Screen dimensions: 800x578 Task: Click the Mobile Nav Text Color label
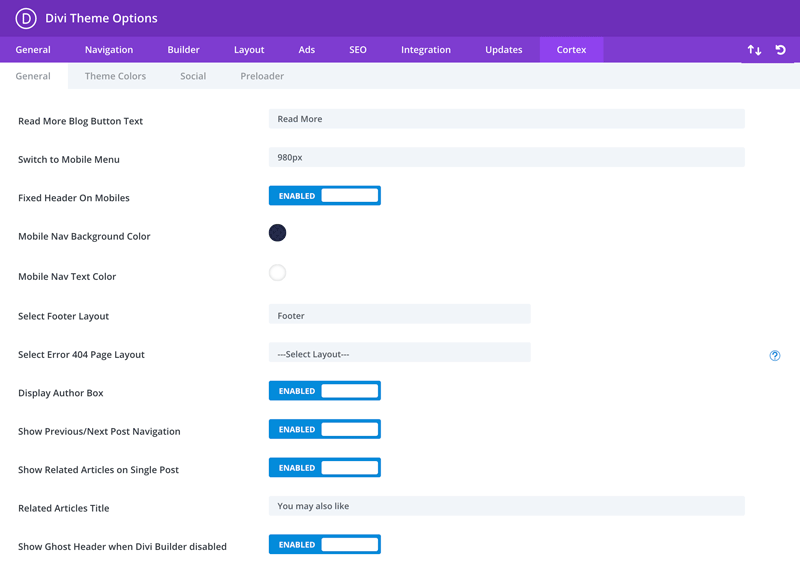click(67, 277)
